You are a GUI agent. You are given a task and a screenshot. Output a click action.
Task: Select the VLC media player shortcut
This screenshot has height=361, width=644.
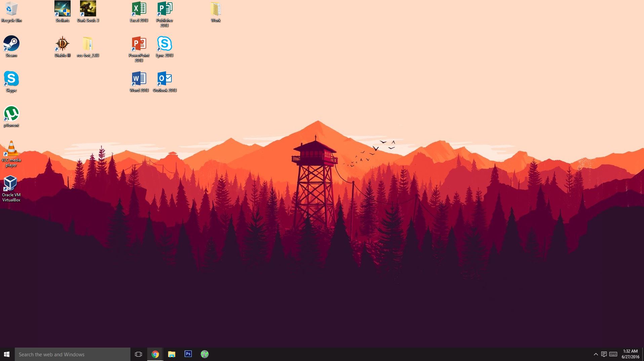click(x=11, y=154)
